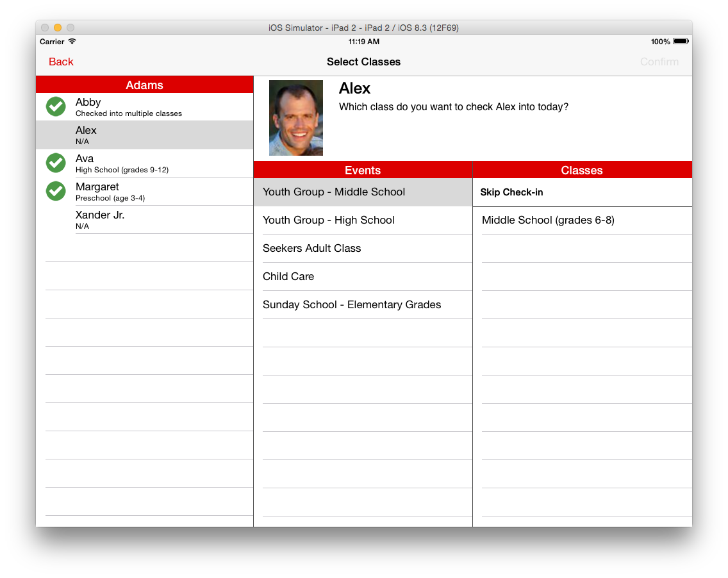The height and width of the screenshot is (578, 728).
Task: Select Abby row in the family list
Action: point(144,106)
